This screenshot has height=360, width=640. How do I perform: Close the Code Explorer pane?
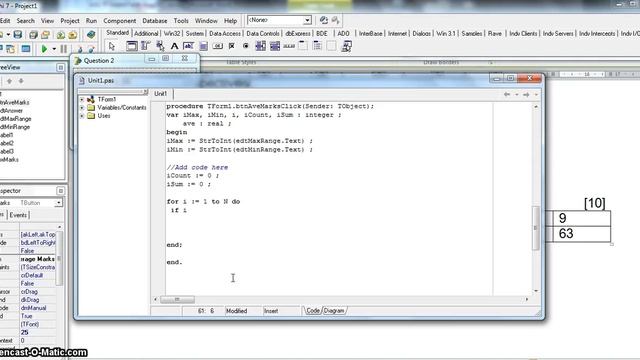point(145,92)
